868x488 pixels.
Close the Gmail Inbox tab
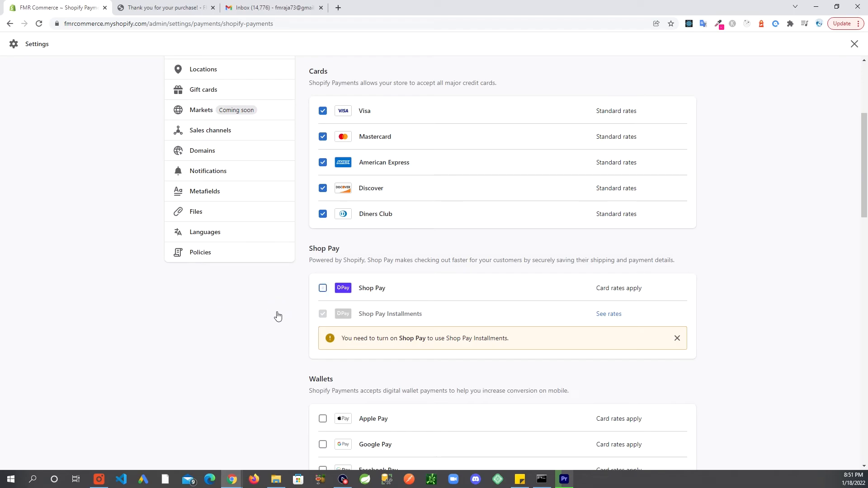(x=321, y=8)
